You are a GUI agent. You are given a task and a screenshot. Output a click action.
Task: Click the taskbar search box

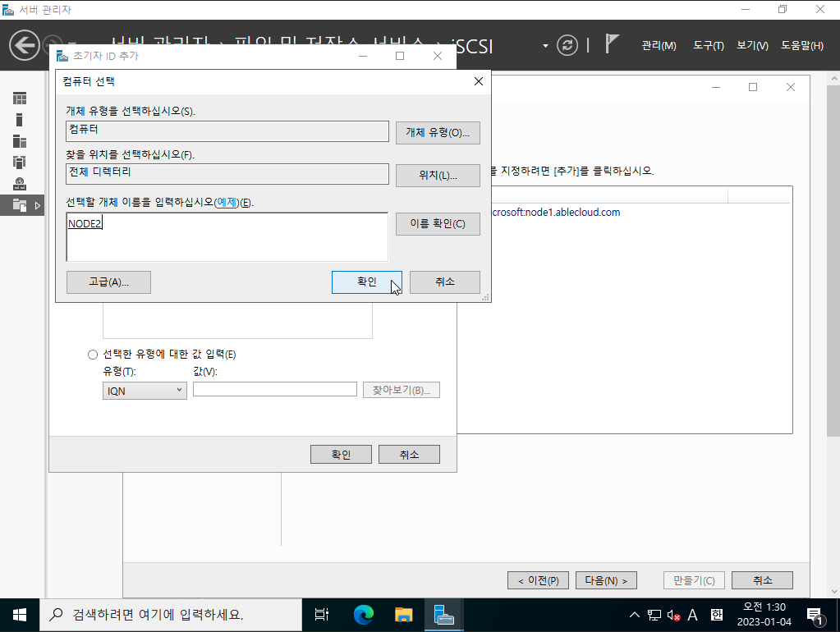[170, 615]
